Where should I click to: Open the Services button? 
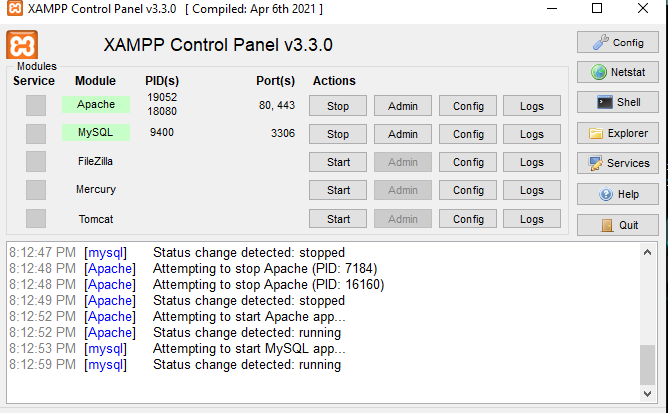pyautogui.click(x=617, y=163)
